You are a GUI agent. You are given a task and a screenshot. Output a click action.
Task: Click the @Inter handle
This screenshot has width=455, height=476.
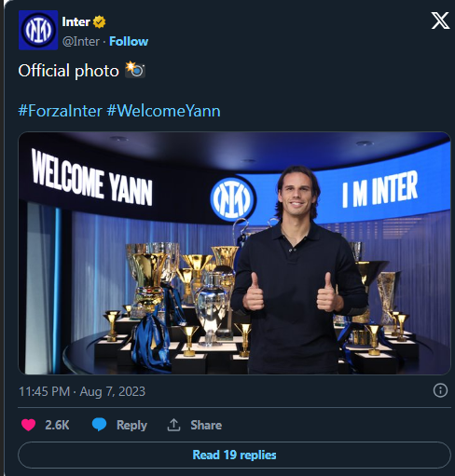pyautogui.click(x=81, y=41)
